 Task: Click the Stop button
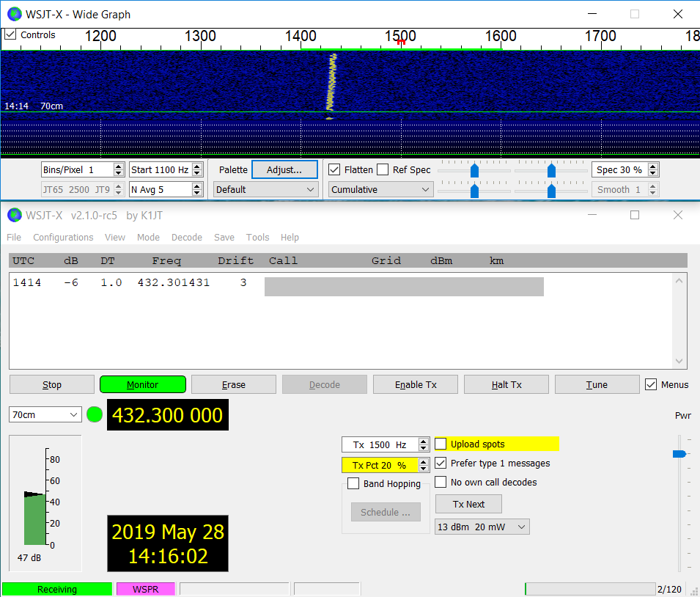pos(52,385)
